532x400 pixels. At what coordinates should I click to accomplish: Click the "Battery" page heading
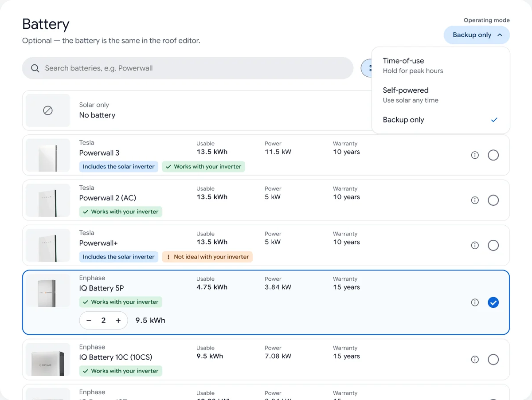(x=46, y=24)
